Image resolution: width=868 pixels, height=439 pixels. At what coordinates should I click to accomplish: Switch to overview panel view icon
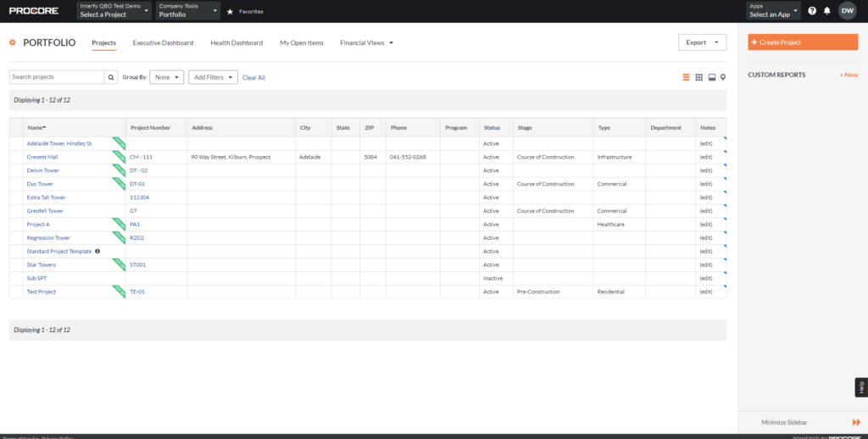tap(712, 77)
